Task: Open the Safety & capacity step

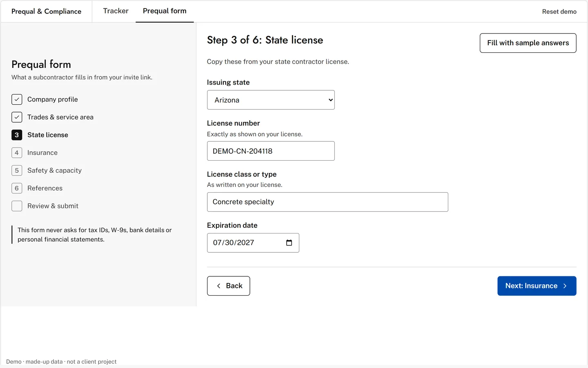Action: click(47, 171)
